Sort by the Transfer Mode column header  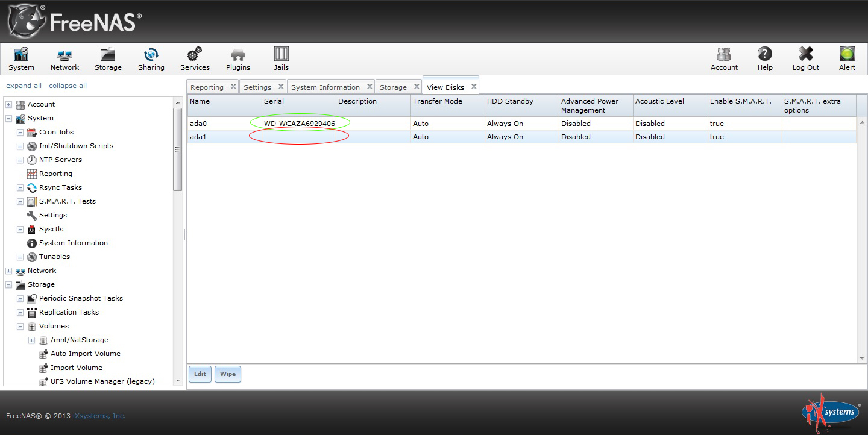tap(448, 105)
